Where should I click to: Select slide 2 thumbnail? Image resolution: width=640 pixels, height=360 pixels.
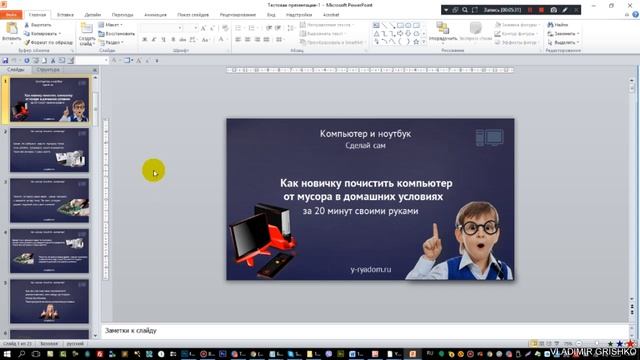point(49,150)
